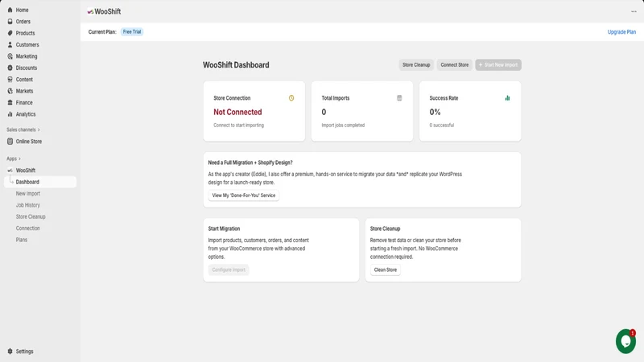Open Orders in the sidebar

click(23, 22)
